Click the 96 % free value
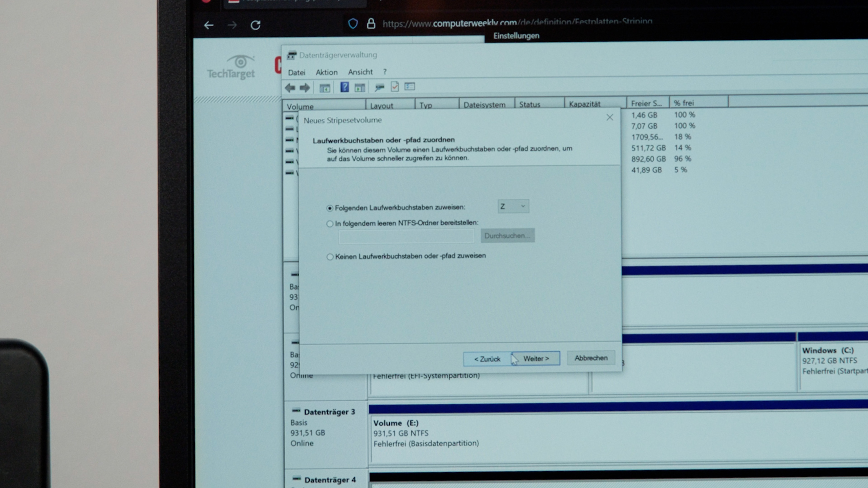 pyautogui.click(x=682, y=159)
